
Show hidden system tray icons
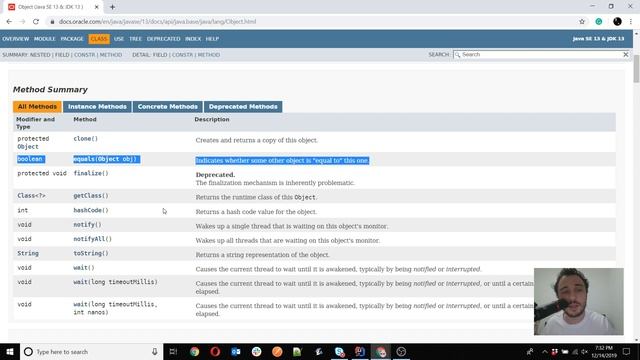pos(544,351)
